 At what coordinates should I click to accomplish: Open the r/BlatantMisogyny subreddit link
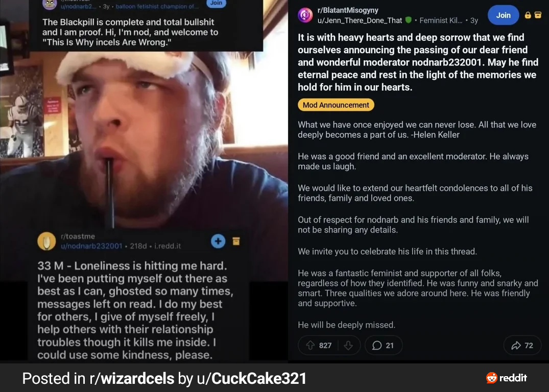point(348,10)
